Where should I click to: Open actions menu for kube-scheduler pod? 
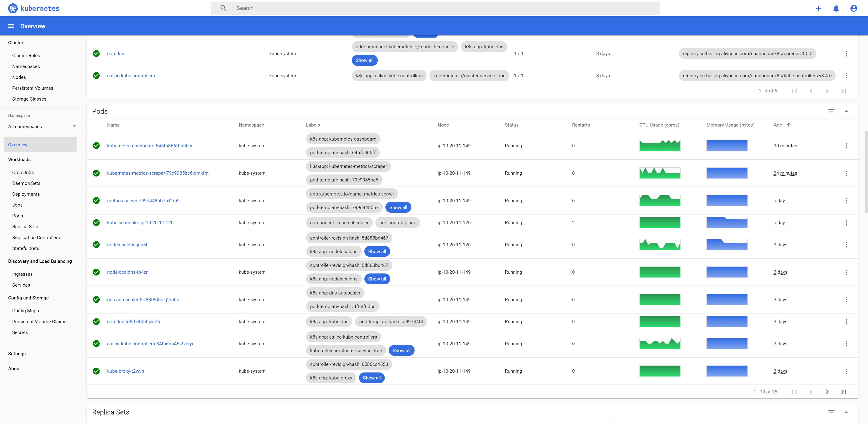click(846, 223)
